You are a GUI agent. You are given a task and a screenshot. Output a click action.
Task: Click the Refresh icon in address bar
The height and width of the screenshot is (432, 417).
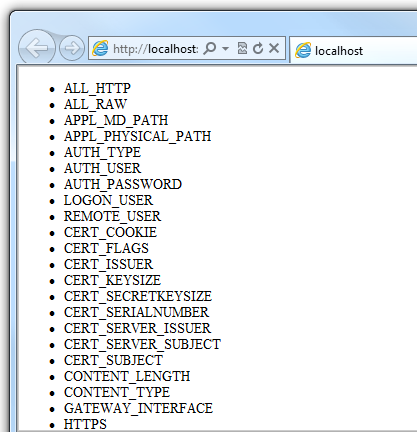(258, 48)
